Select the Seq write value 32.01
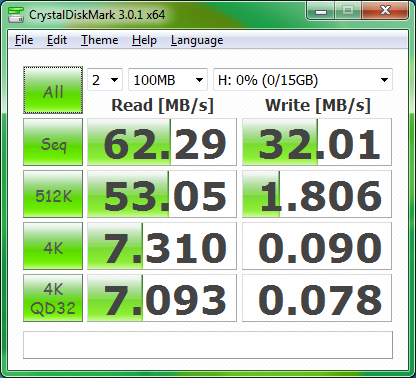The image size is (416, 378). [x=317, y=142]
